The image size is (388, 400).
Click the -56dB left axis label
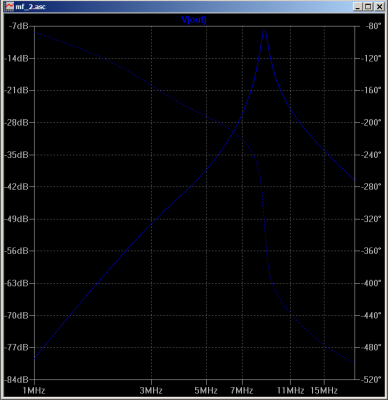pos(17,251)
